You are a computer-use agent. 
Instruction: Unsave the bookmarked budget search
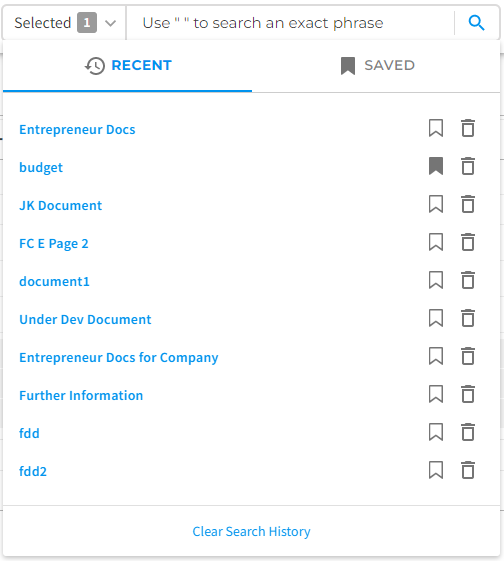(436, 166)
